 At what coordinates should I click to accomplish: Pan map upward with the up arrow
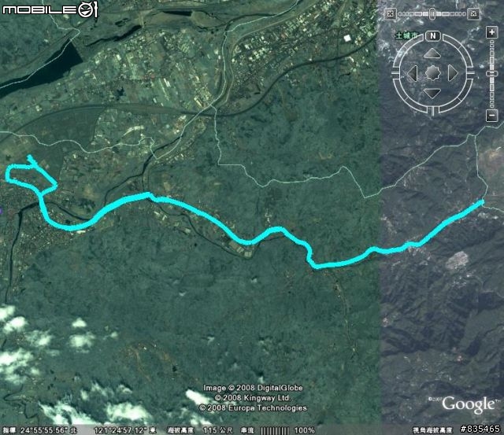point(432,53)
